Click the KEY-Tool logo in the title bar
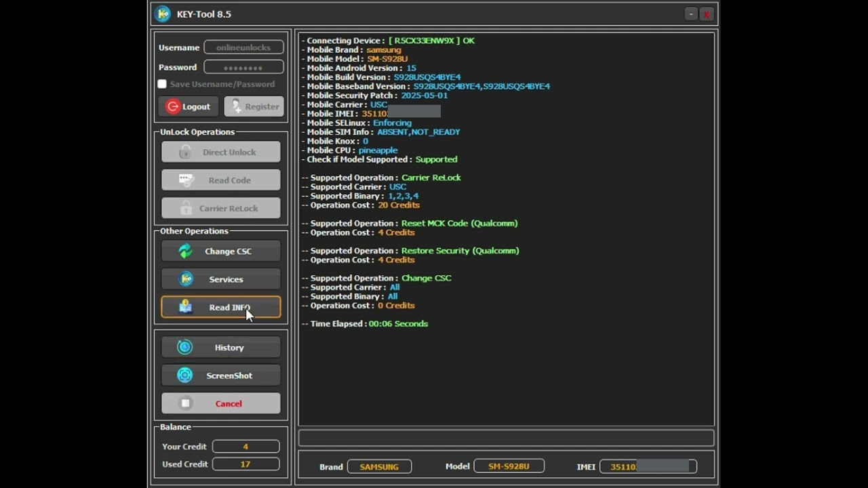This screenshot has height=488, width=868. click(163, 14)
